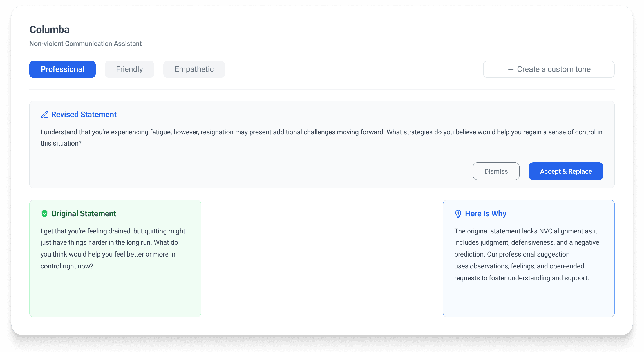This screenshot has height=352, width=644.
Task: Click the explanation text in the Here Is Why card
Action: (526, 254)
